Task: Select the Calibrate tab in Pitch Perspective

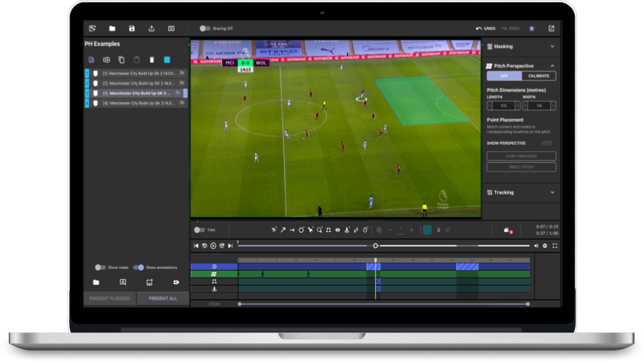Action: point(539,76)
